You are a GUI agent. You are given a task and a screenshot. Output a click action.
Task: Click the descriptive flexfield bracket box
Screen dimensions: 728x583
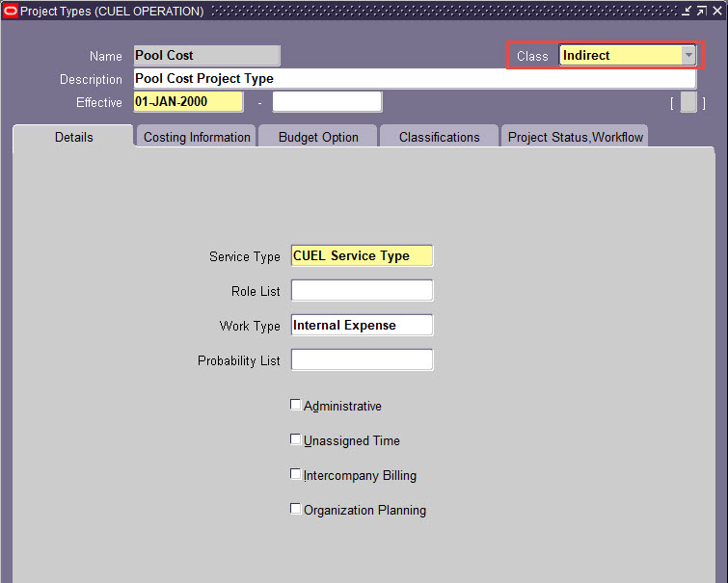(688, 102)
